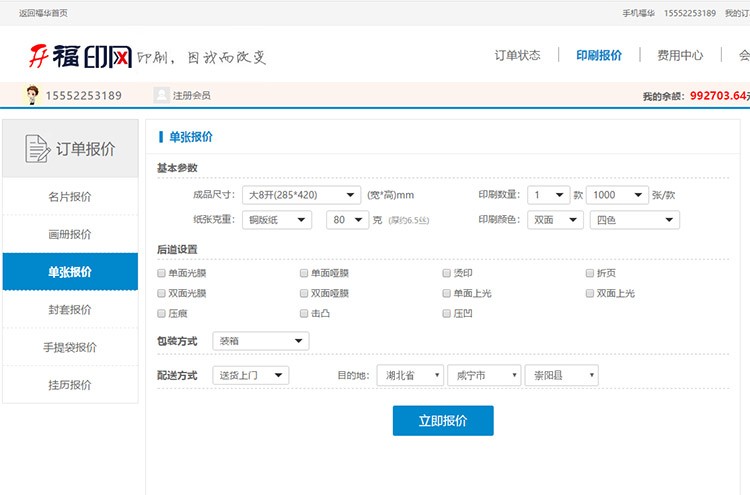Select 名片报价 in the sidebar
This screenshot has width=750, height=495.
pos(70,196)
